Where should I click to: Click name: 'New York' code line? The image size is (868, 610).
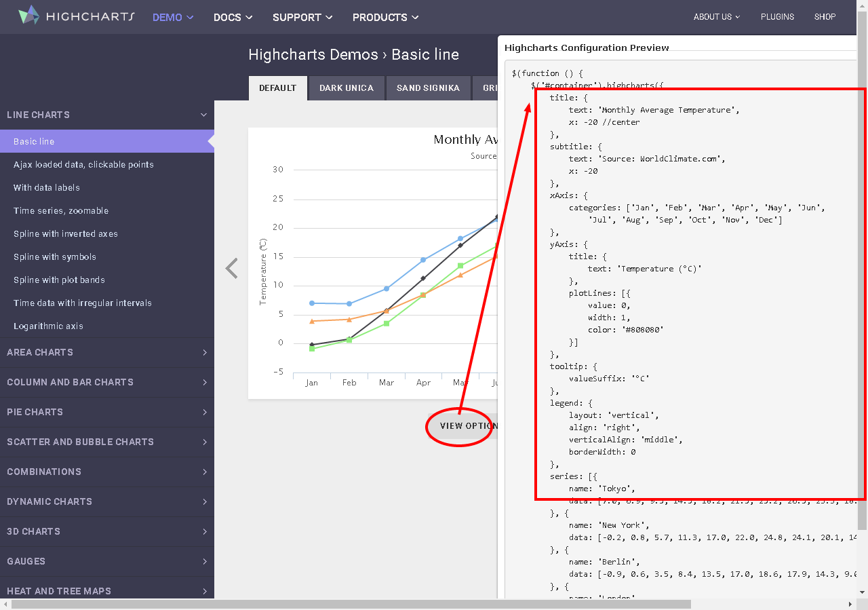(609, 525)
